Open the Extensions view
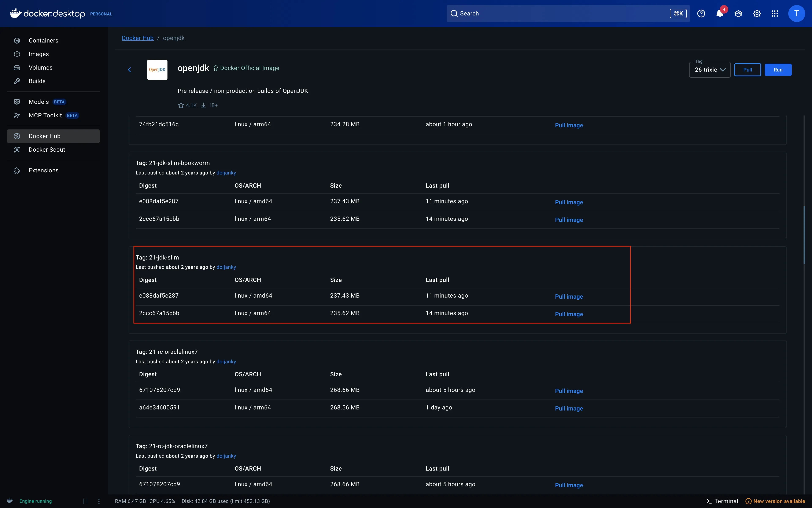Viewport: 812px width, 508px height. [x=53, y=170]
